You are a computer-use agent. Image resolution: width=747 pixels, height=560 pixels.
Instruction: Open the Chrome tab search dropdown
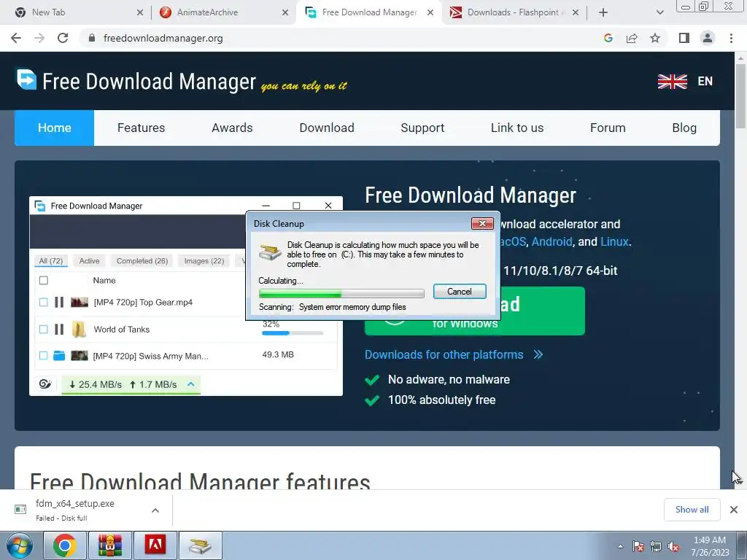click(x=659, y=12)
